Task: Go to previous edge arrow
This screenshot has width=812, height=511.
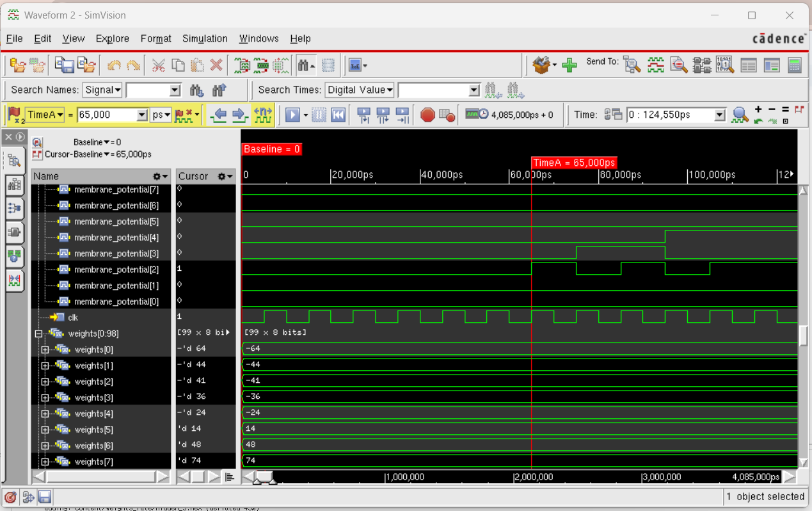Action: tap(219, 115)
